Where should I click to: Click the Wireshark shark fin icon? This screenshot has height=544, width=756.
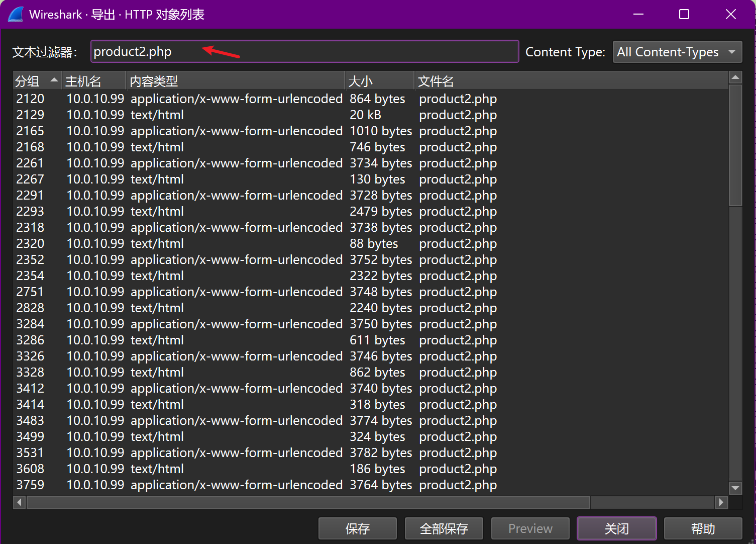pos(16,14)
